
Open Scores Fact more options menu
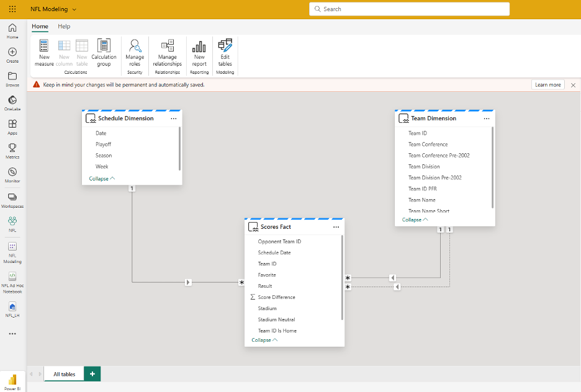(x=336, y=227)
